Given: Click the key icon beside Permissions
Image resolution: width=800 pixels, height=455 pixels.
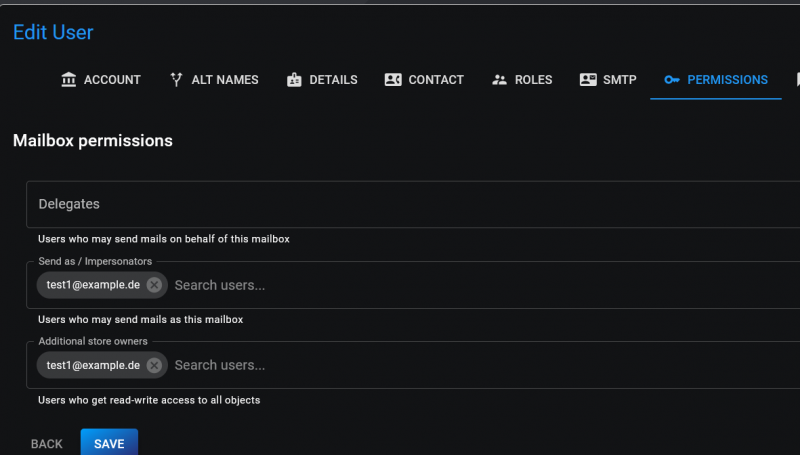Looking at the screenshot, I should (672, 80).
